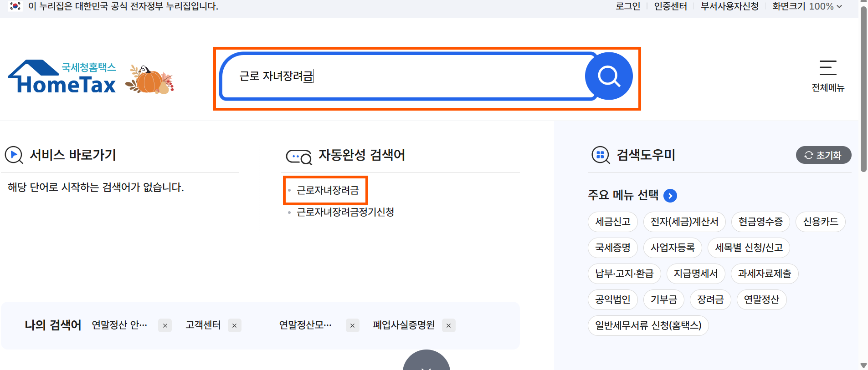Select the 공익법인 chip
Viewport: 868px width, 370px height.
pos(613,300)
